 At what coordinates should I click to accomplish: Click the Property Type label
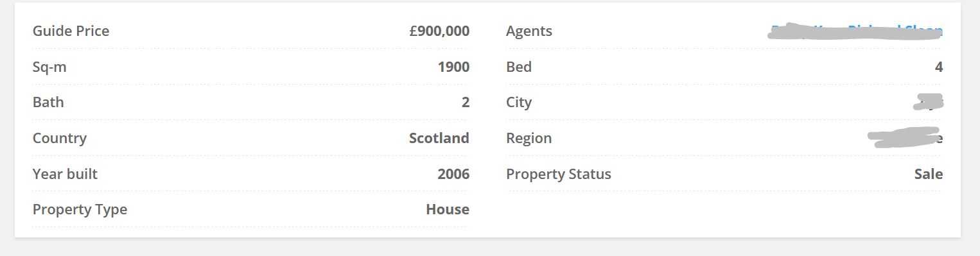[x=80, y=209]
